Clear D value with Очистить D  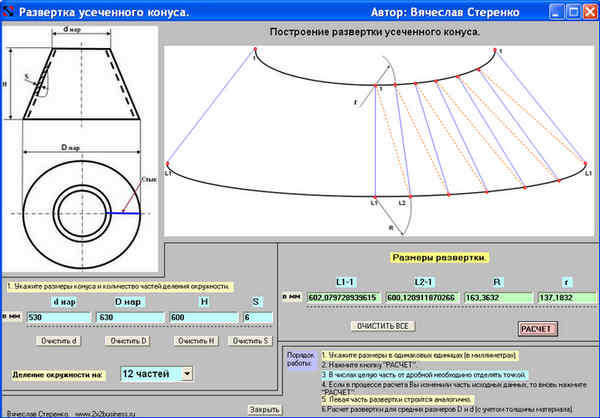point(128,341)
